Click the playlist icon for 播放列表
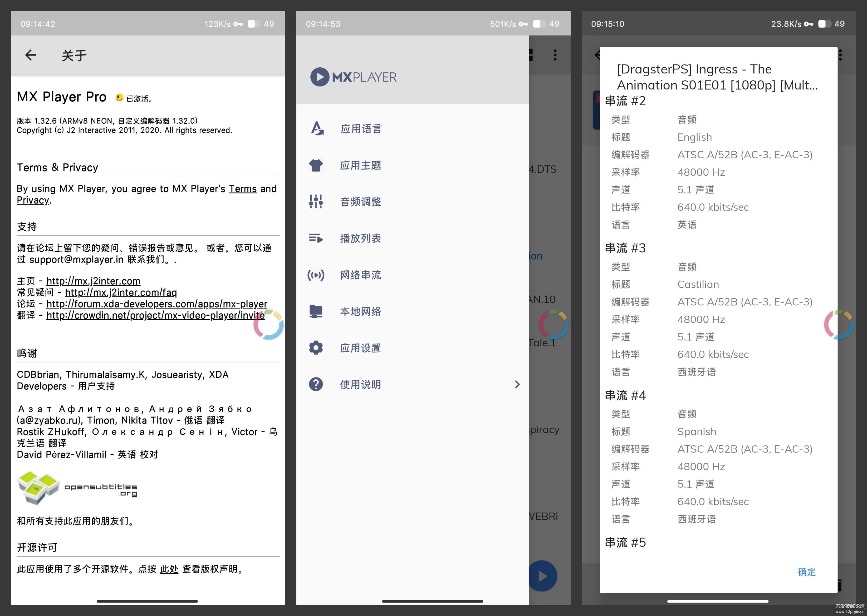 pos(316,238)
